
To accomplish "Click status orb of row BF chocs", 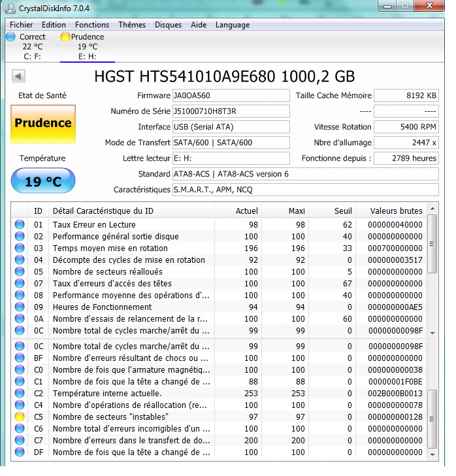I will pos(20,358).
